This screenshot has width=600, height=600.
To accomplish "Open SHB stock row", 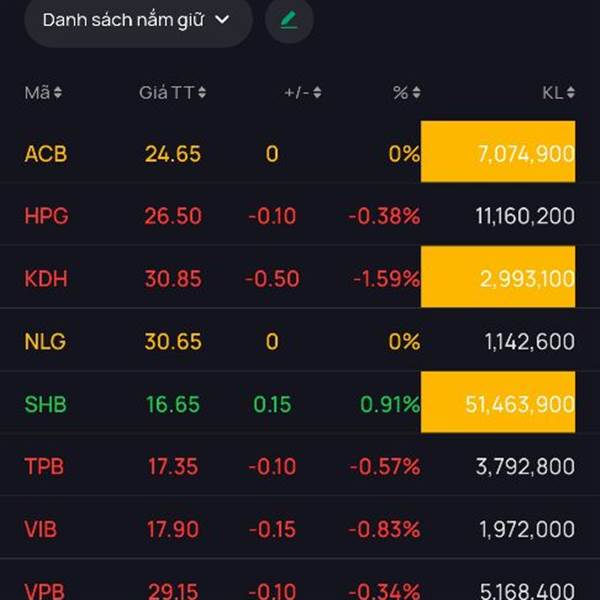I will [x=300, y=403].
